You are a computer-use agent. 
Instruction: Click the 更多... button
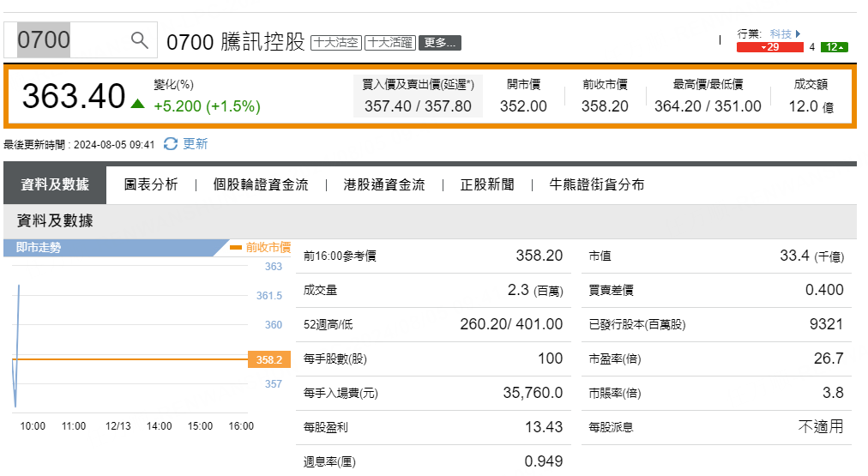tap(439, 43)
